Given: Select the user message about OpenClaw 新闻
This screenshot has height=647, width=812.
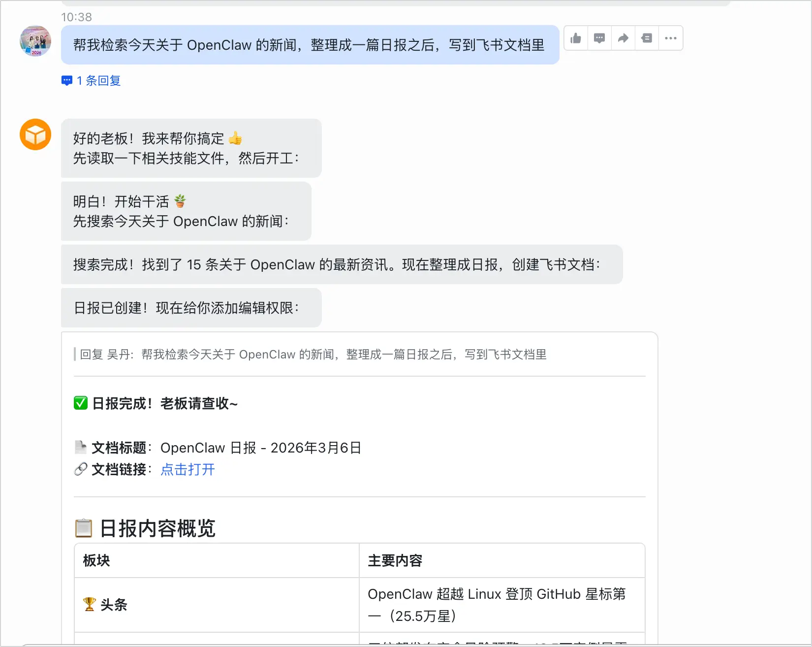Looking at the screenshot, I should tap(310, 45).
